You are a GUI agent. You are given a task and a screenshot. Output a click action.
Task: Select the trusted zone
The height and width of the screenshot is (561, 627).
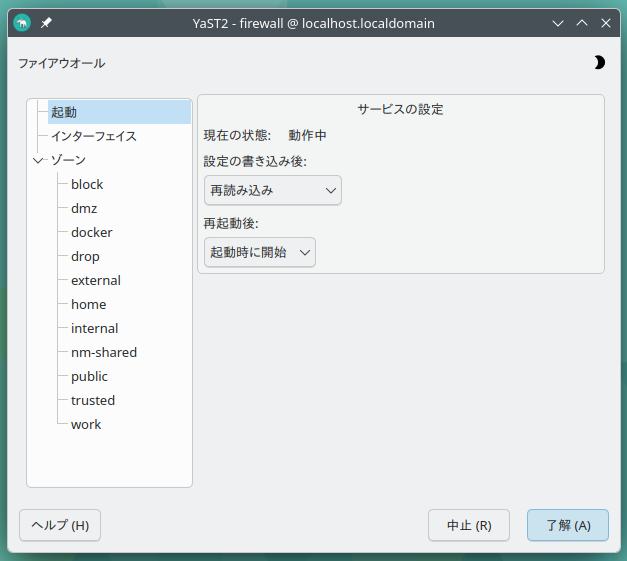click(93, 400)
